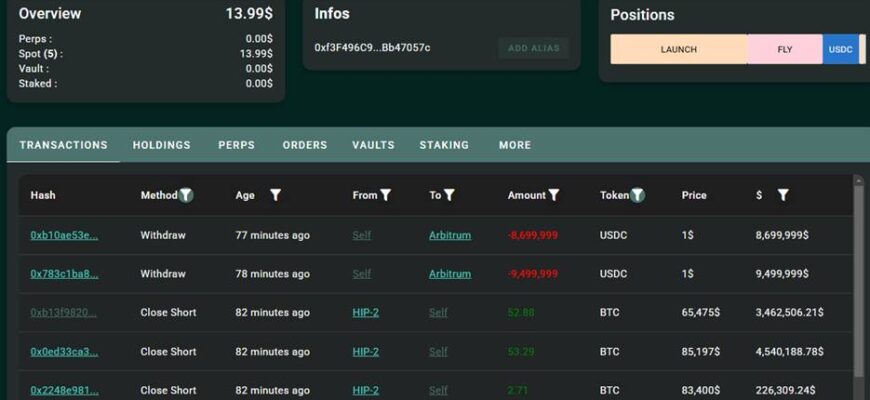This screenshot has height=400, width=870.
Task: Open transaction hash 0x0ed33ca3
Action: pos(64,352)
